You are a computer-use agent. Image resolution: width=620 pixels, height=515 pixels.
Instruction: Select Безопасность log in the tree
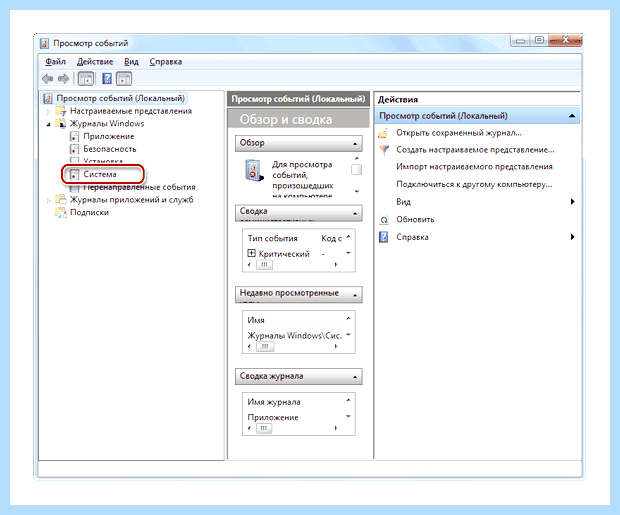pos(110,149)
